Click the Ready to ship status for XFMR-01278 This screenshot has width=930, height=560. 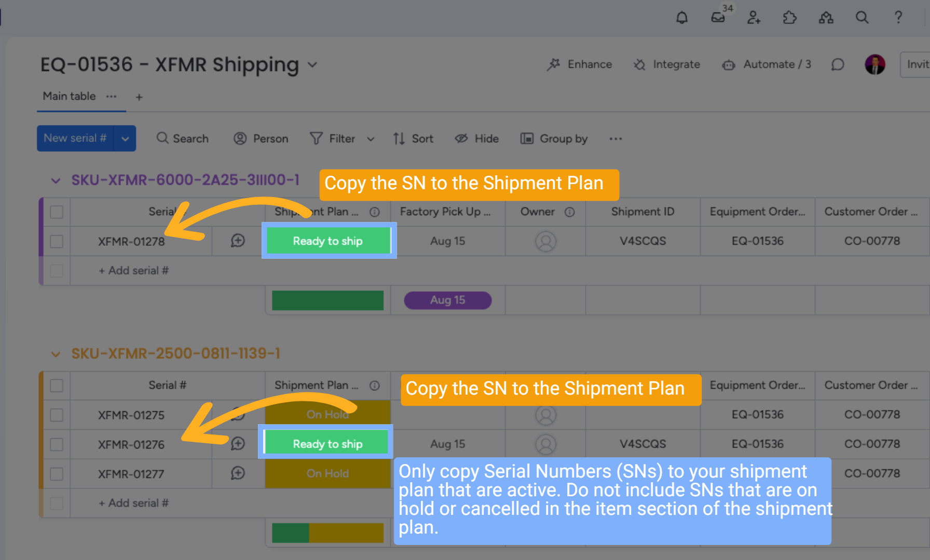coord(328,241)
